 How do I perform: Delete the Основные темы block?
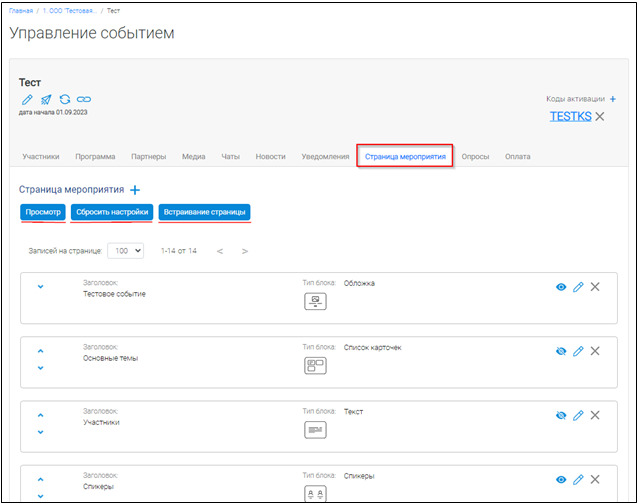(x=595, y=351)
